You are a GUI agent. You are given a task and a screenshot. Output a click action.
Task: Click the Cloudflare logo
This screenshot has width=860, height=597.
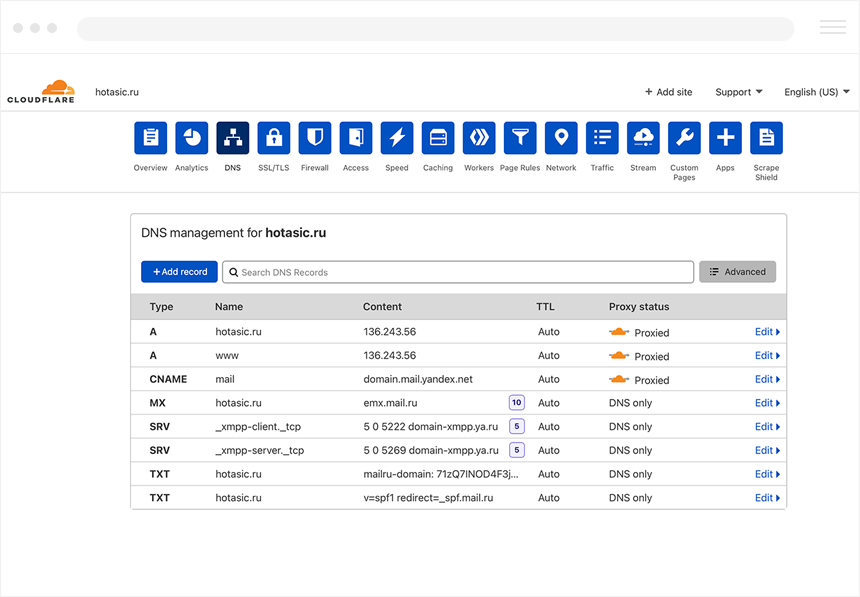41,92
